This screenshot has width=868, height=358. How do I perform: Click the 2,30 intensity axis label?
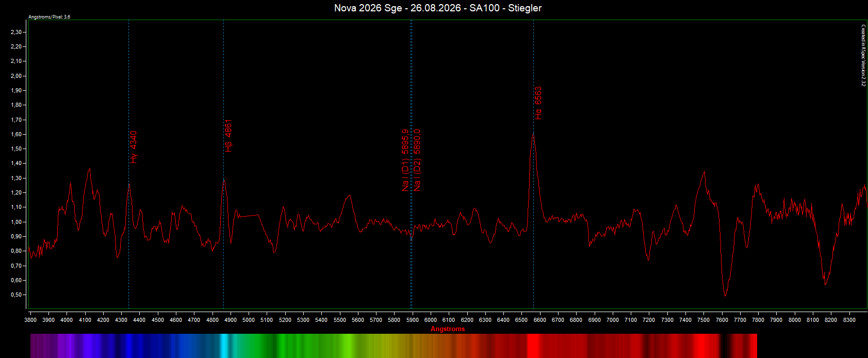pos(16,32)
